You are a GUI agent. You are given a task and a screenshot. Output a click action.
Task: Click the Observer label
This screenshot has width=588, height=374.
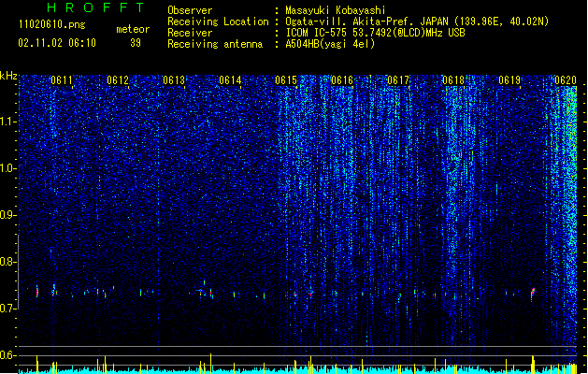(190, 10)
